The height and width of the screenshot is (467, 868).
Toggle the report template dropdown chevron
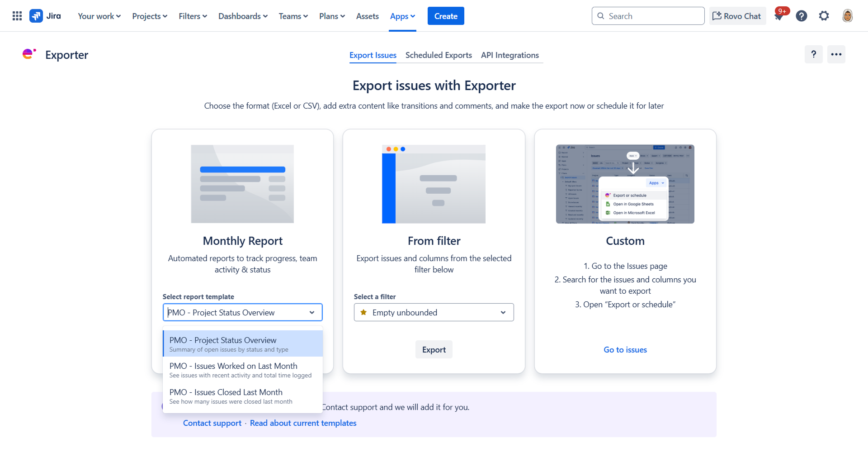(x=312, y=312)
